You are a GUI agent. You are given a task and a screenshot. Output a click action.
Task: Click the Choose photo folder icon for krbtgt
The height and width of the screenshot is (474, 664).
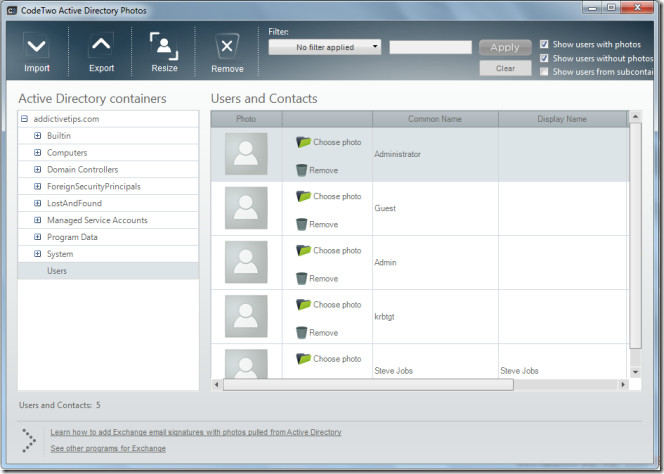pos(303,305)
